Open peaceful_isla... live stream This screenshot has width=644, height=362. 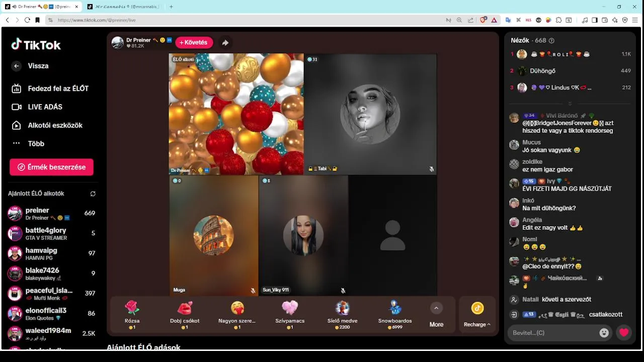[51, 294]
